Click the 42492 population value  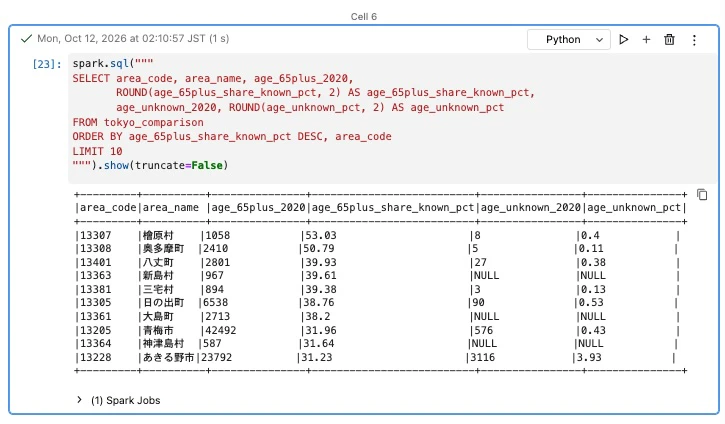[x=221, y=330]
